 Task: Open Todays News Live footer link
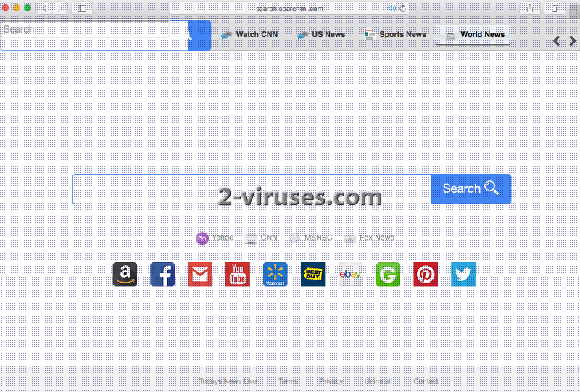(x=228, y=381)
